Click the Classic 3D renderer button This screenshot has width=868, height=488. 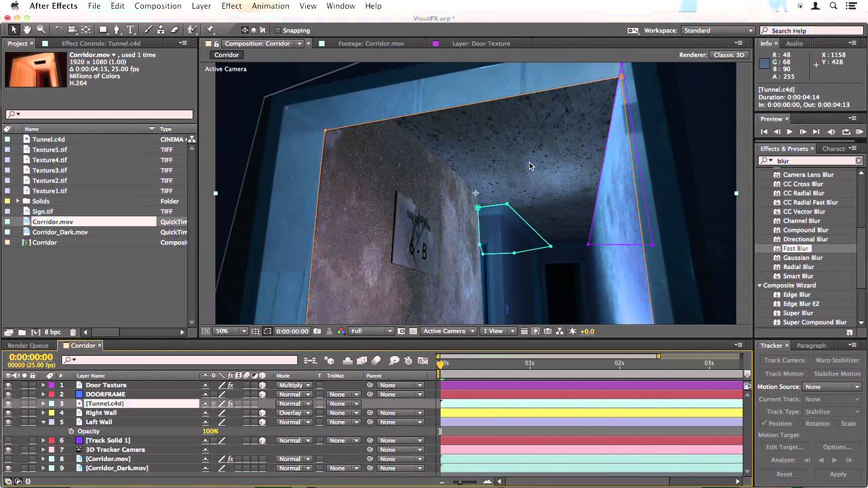pyautogui.click(x=730, y=55)
